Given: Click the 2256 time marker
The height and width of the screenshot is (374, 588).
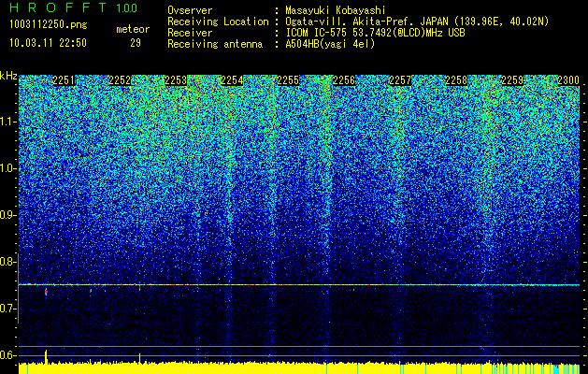Looking at the screenshot, I should (x=344, y=80).
